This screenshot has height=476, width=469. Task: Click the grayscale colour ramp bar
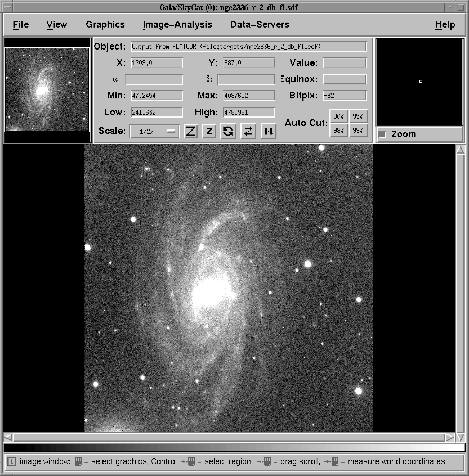(234, 447)
